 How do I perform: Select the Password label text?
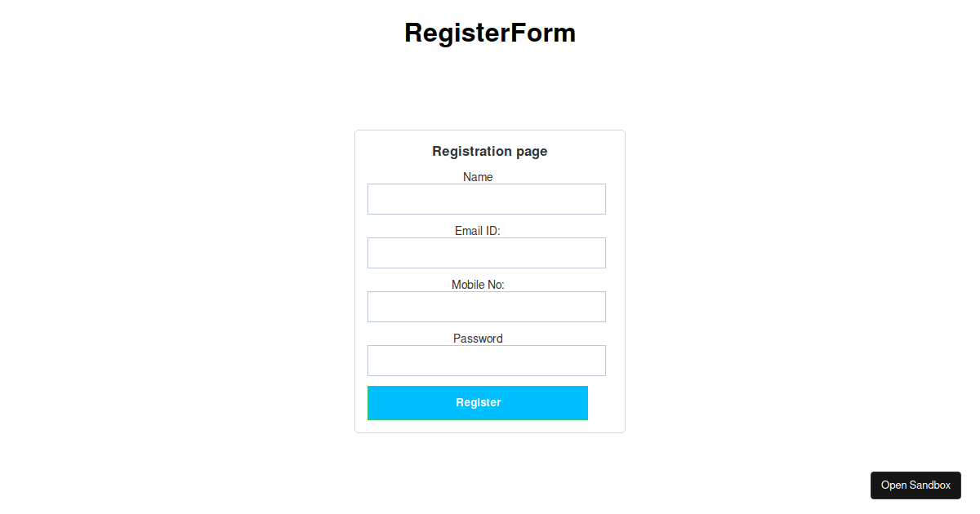click(478, 339)
